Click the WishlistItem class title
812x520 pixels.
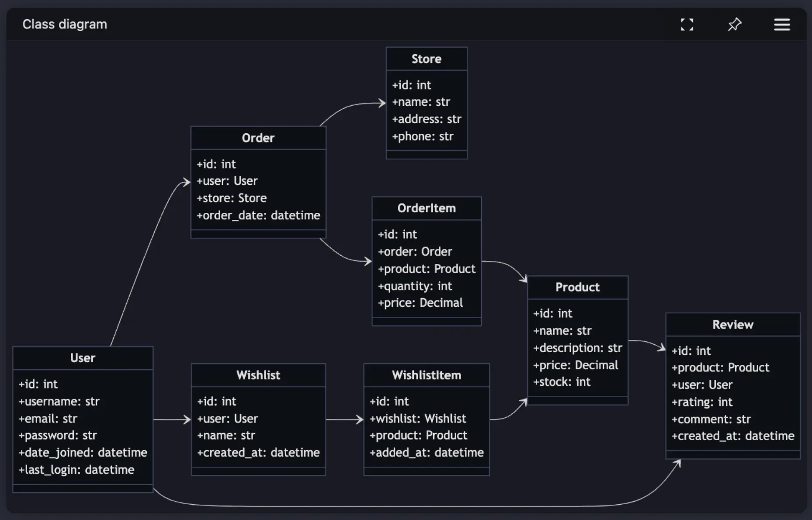tap(427, 375)
